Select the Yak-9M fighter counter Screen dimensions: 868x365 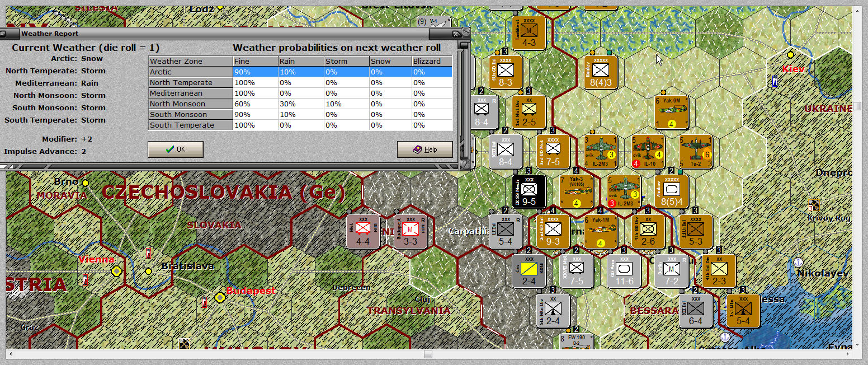pyautogui.click(x=672, y=112)
